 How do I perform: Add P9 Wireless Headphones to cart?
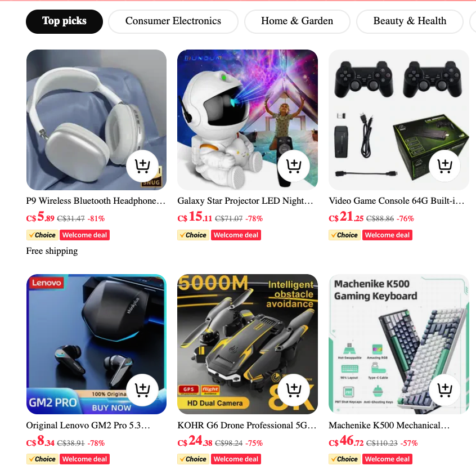click(x=142, y=166)
